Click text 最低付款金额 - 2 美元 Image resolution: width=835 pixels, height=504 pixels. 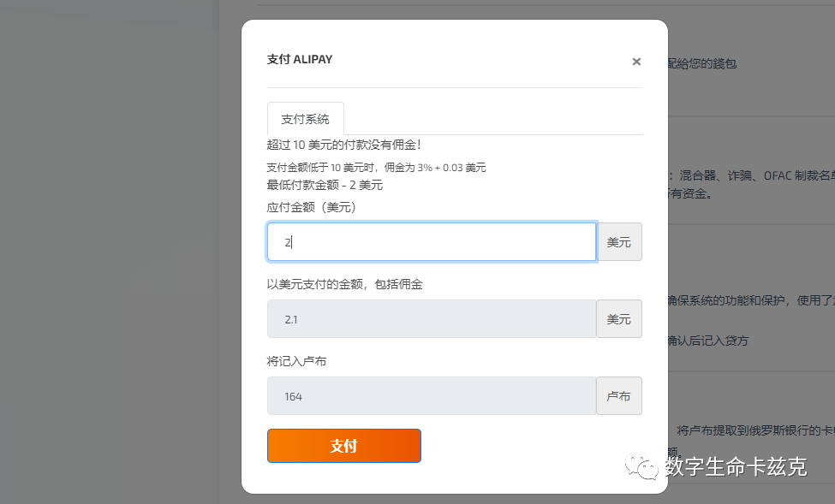click(325, 185)
